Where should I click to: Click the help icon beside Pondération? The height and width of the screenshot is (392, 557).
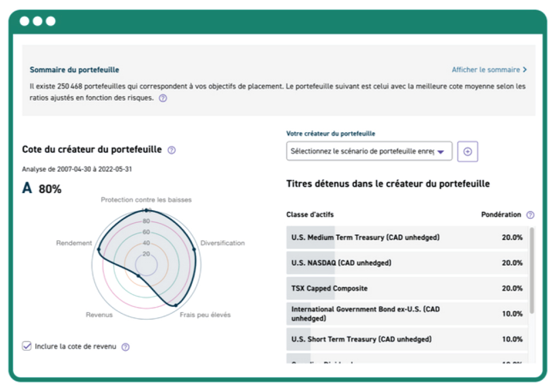[x=530, y=215]
